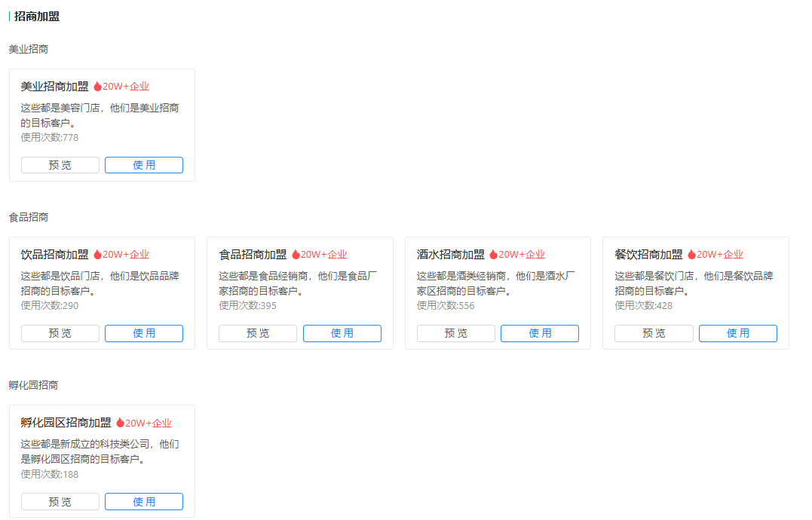812x520 pixels.
Task: Use the 孵化园区招商加盟 template
Action: pos(144,502)
